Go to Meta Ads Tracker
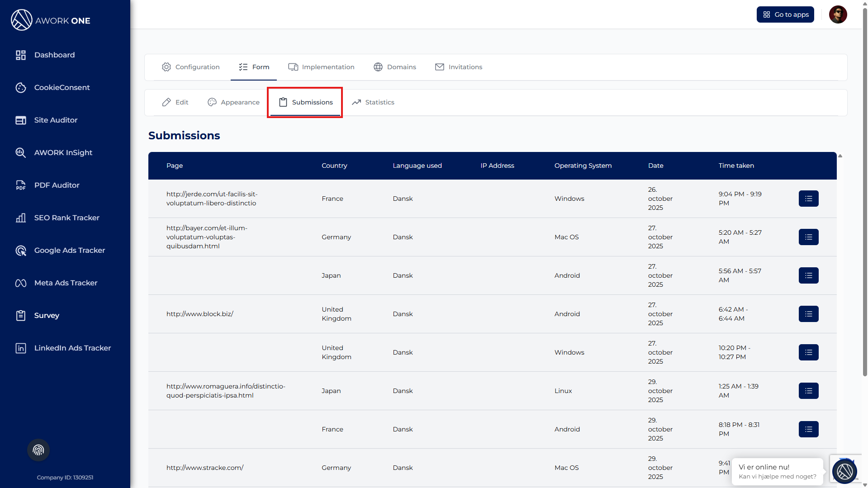Screen dimensions: 868x488 [66, 283]
